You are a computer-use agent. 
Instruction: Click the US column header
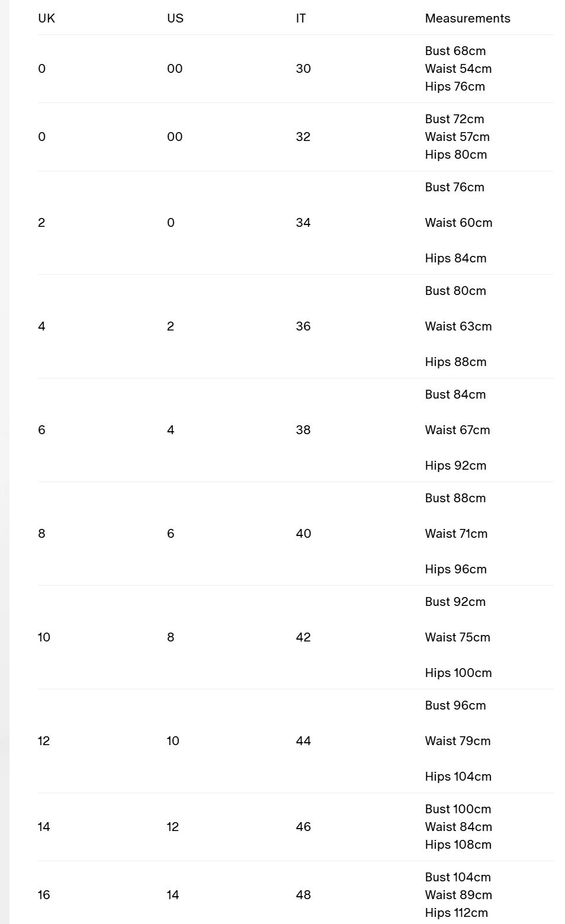pos(175,18)
